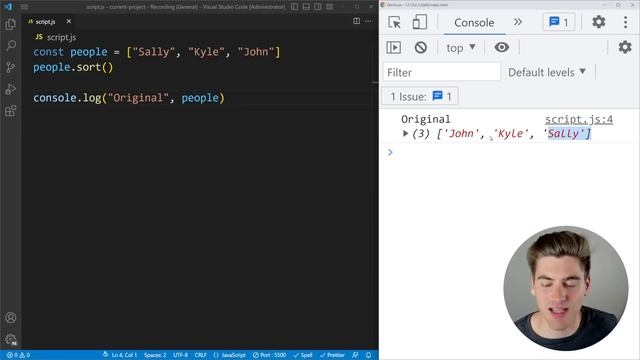This screenshot has width=640, height=360.
Task: Show the console sidebar
Action: [x=393, y=48]
